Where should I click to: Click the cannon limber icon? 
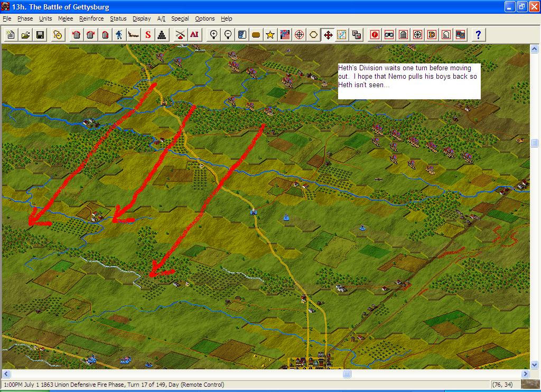(134, 34)
